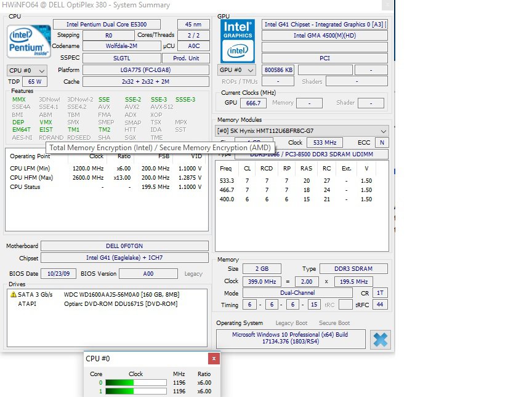
Task: Click the µCU A0C field
Action: tap(193, 46)
